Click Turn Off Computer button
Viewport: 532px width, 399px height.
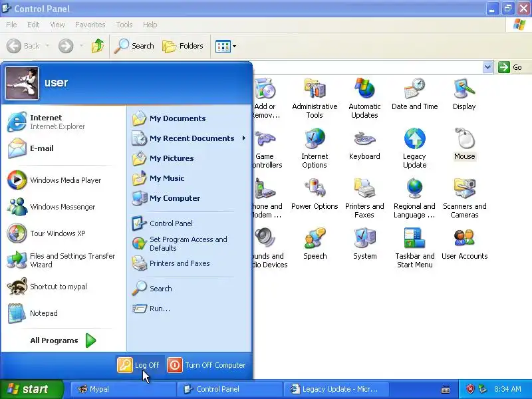207,365
